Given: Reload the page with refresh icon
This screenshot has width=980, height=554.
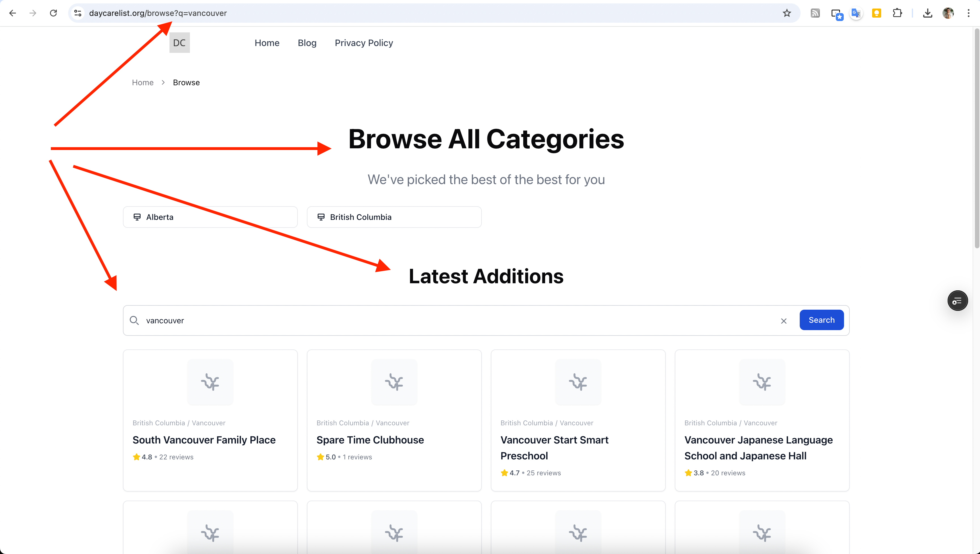Looking at the screenshot, I should click(x=54, y=13).
